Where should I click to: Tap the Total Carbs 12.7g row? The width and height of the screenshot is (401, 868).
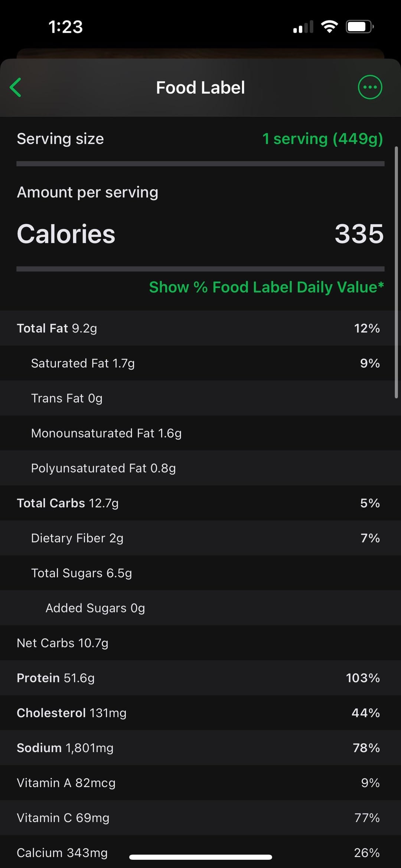(x=200, y=503)
